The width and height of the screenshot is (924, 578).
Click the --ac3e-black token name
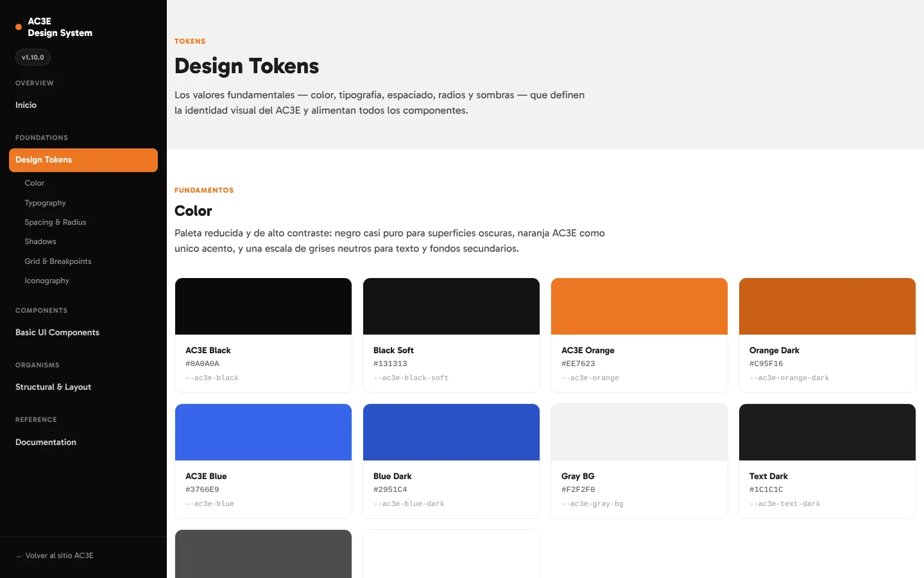(212, 378)
